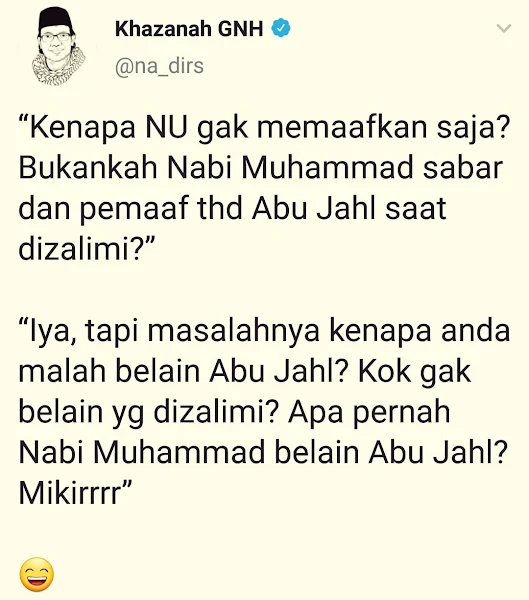Open the Khazanah GNH display name
Viewport: 529px width, 600px height.
[x=189, y=29]
